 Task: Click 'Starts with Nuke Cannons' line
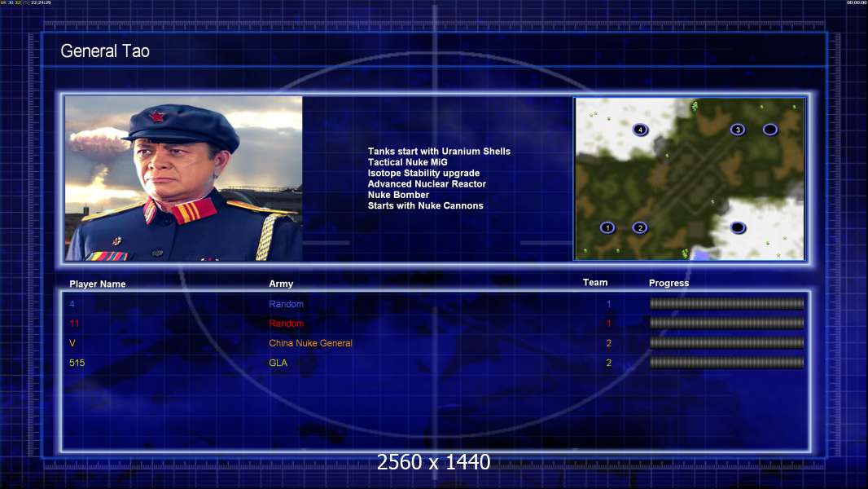425,205
